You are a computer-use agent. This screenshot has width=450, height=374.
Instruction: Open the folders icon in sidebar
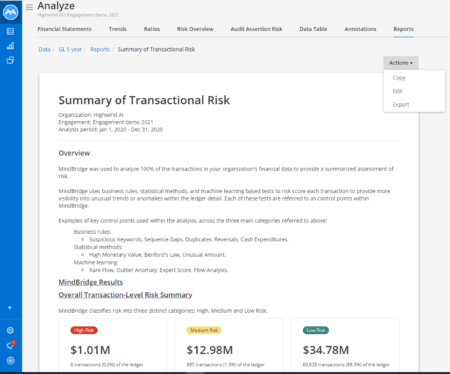click(10, 60)
